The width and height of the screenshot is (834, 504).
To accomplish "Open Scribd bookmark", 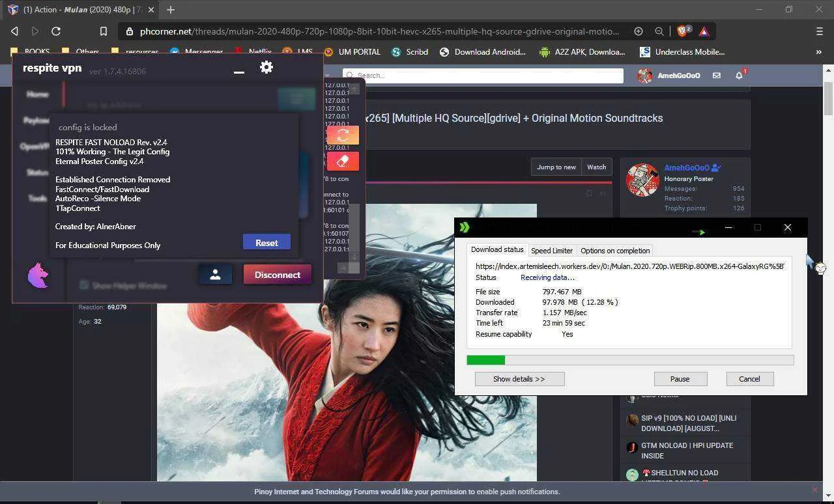I will (x=409, y=52).
